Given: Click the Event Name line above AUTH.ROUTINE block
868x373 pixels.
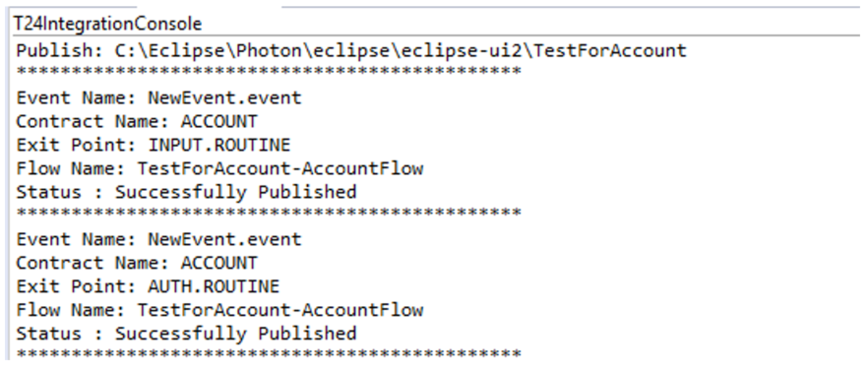Looking at the screenshot, I should [158, 239].
